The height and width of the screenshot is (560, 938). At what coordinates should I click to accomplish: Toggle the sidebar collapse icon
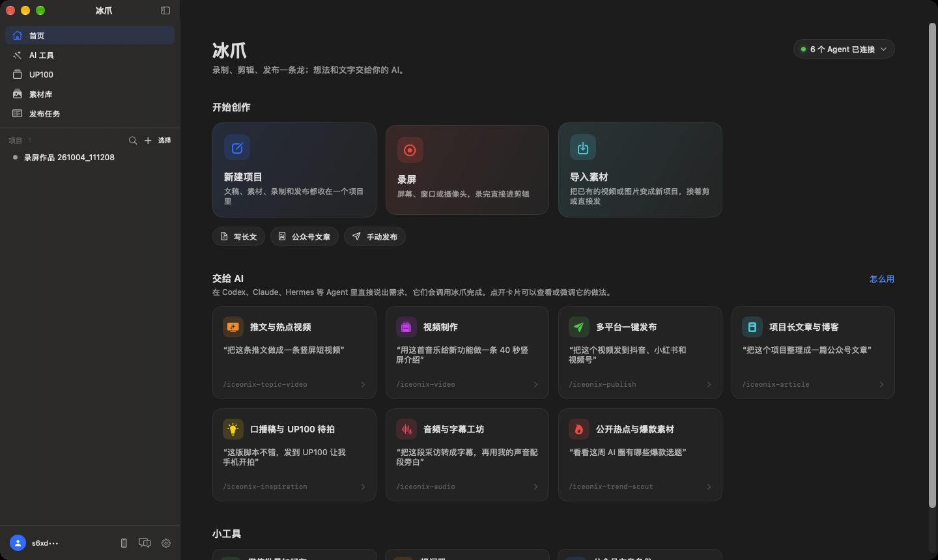165,10
